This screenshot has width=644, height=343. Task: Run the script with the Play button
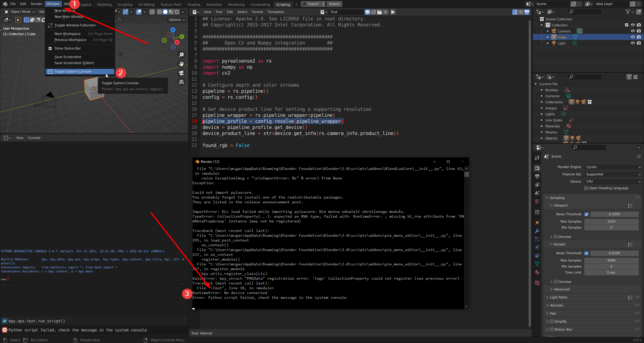tap(393, 12)
